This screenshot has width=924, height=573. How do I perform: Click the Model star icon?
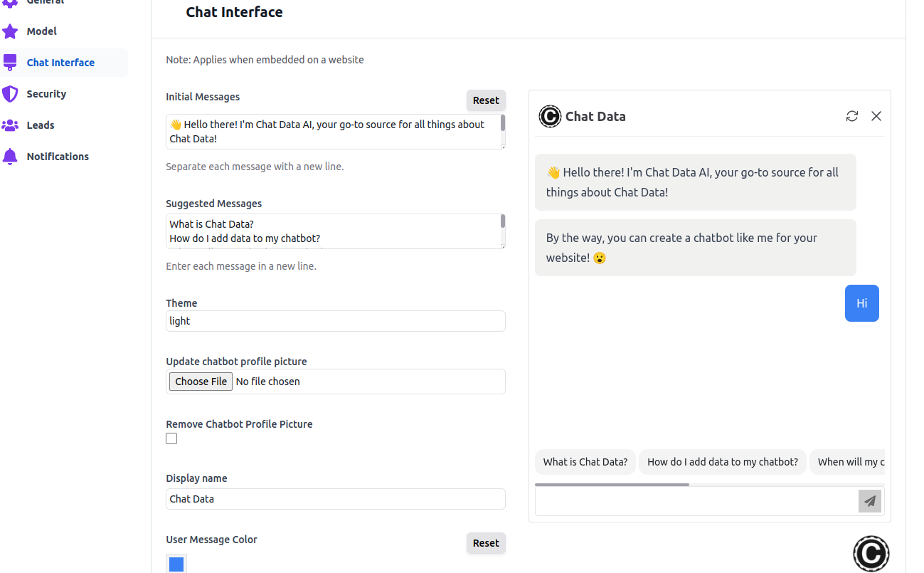pyautogui.click(x=10, y=31)
